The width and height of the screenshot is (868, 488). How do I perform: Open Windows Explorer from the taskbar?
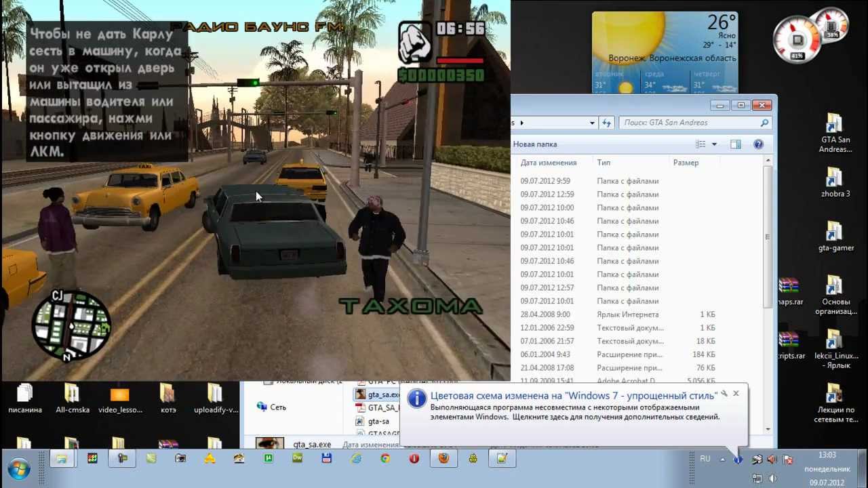click(x=62, y=458)
